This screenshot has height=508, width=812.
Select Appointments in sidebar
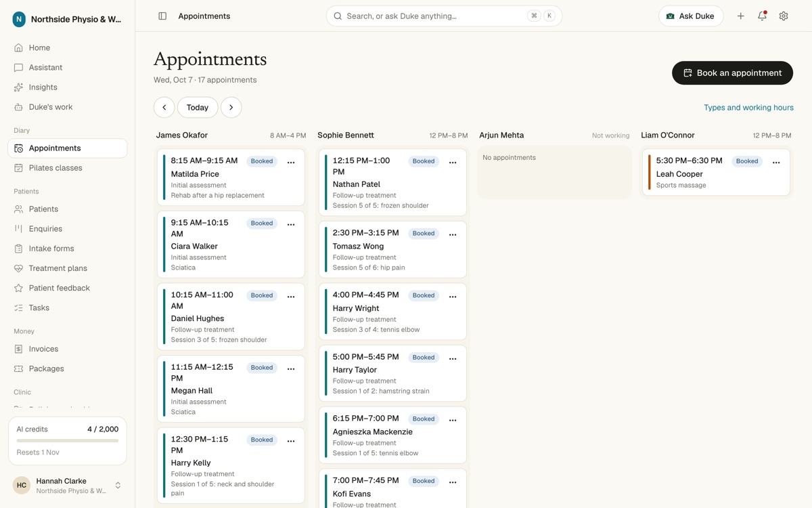click(x=67, y=148)
